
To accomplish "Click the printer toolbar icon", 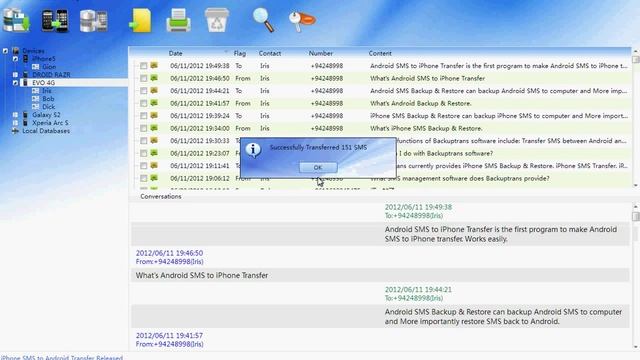I will pyautogui.click(x=178, y=20).
